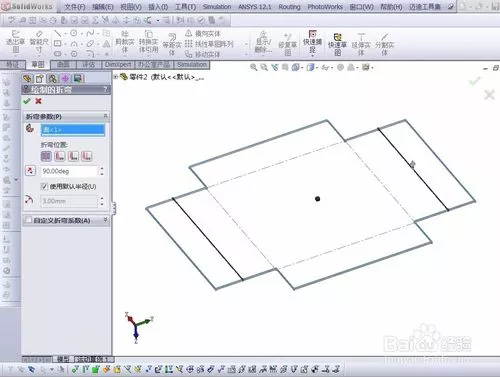Screen dimensions: 500x377
Task: Click Move Entities (移动实体)
Action: [x=203, y=54]
